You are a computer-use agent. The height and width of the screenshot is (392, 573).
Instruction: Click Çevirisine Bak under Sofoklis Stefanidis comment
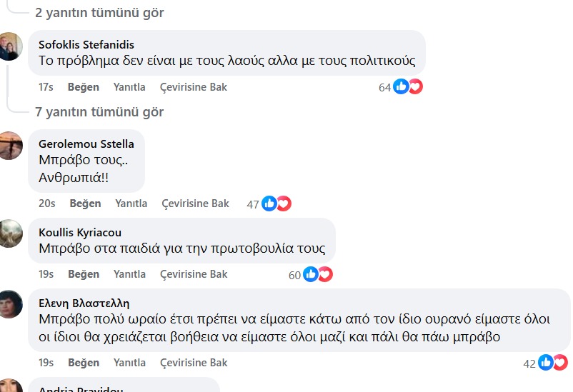tap(194, 87)
